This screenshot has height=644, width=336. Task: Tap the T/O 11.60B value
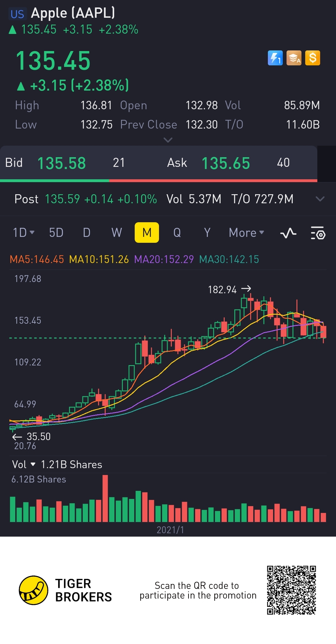303,125
